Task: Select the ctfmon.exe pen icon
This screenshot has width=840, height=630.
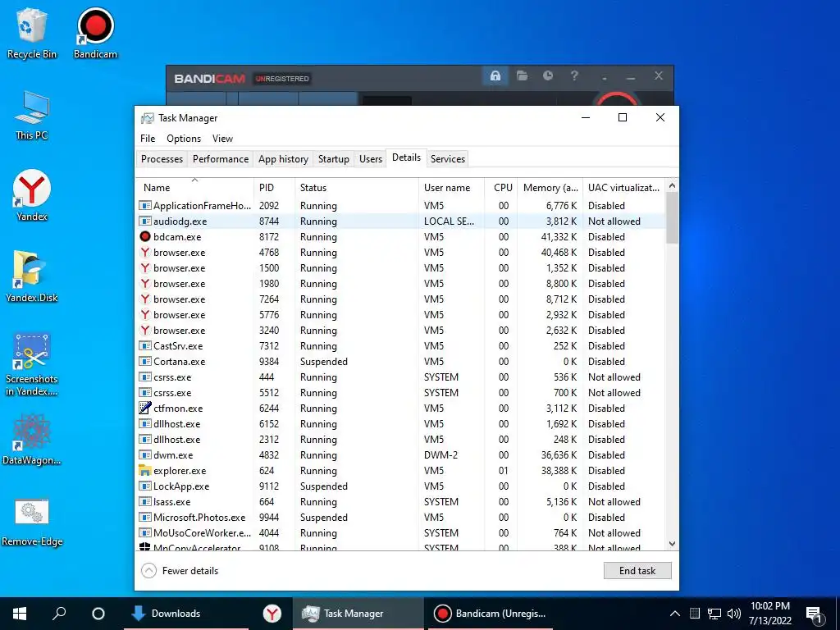Action: (x=144, y=408)
